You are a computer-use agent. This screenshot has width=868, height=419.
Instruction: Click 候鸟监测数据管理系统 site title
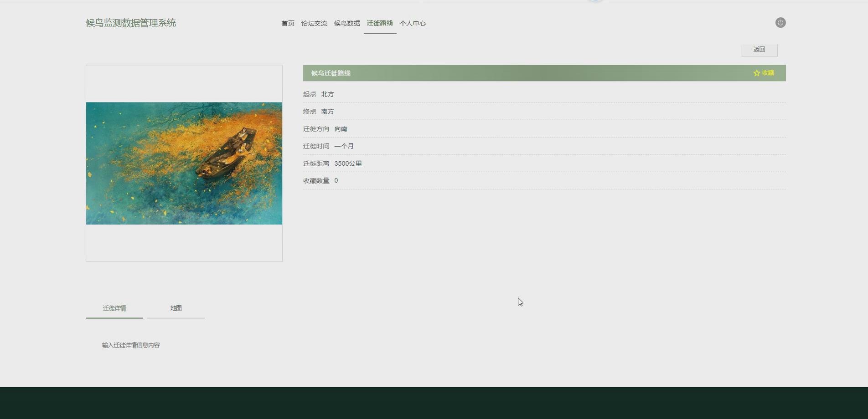[x=131, y=23]
